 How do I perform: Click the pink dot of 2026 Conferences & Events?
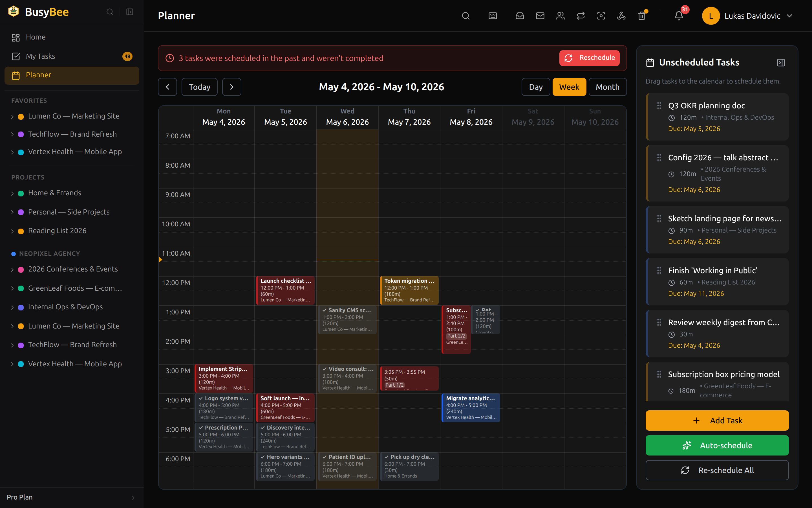21,270
